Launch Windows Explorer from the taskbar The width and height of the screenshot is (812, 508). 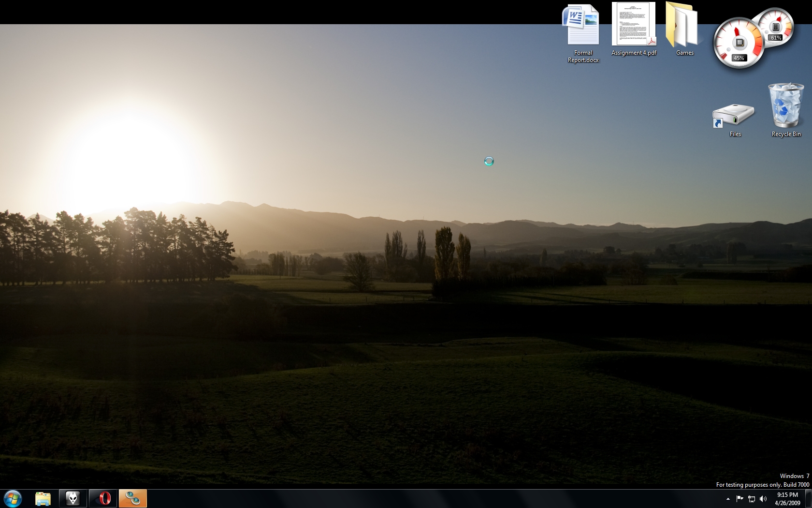click(43, 498)
